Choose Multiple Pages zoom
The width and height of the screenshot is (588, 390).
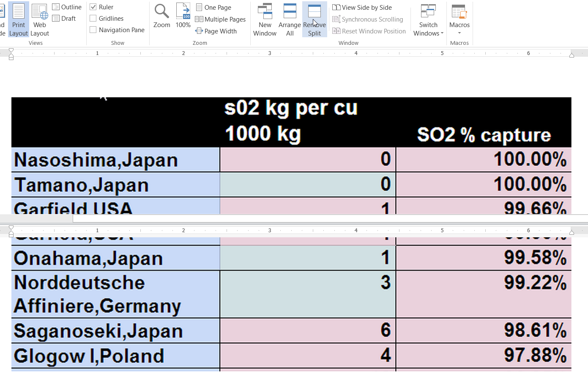click(220, 19)
